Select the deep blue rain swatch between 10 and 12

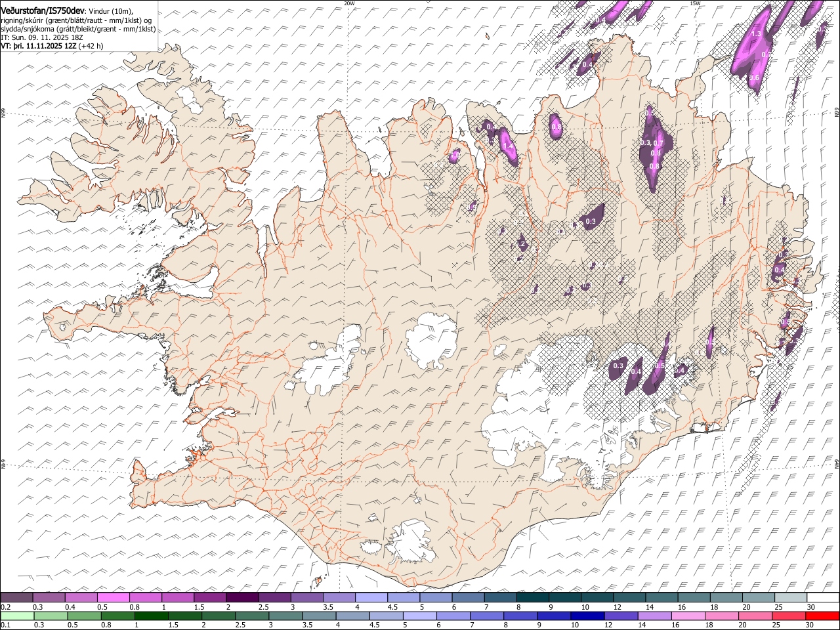(587, 616)
